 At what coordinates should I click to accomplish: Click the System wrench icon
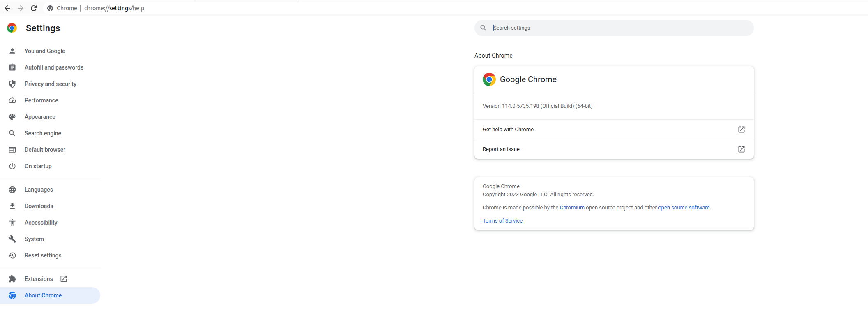point(12,239)
